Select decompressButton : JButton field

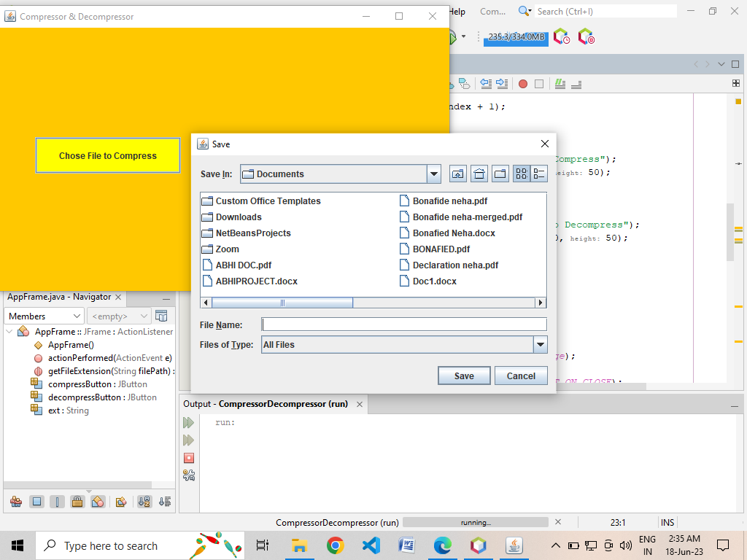94,397
